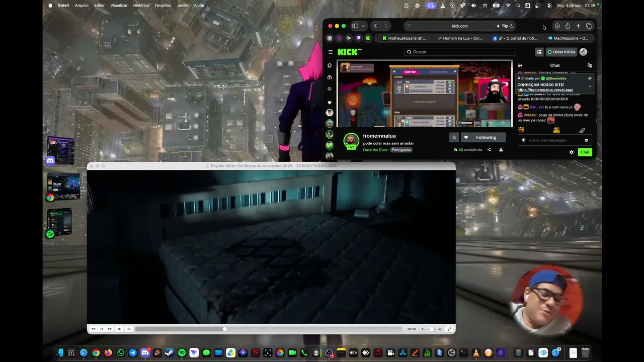This screenshot has height=362, width=644.
Task: Open Discord from the Dock
Action: click(145, 353)
